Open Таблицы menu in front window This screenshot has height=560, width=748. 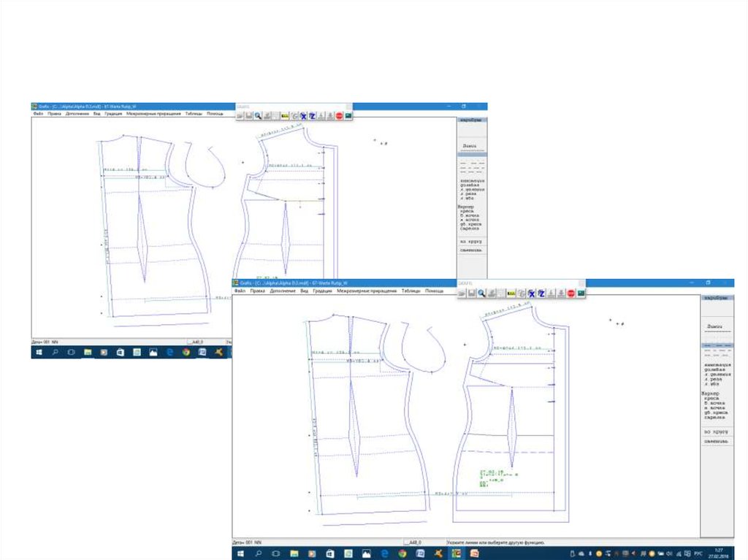point(411,291)
